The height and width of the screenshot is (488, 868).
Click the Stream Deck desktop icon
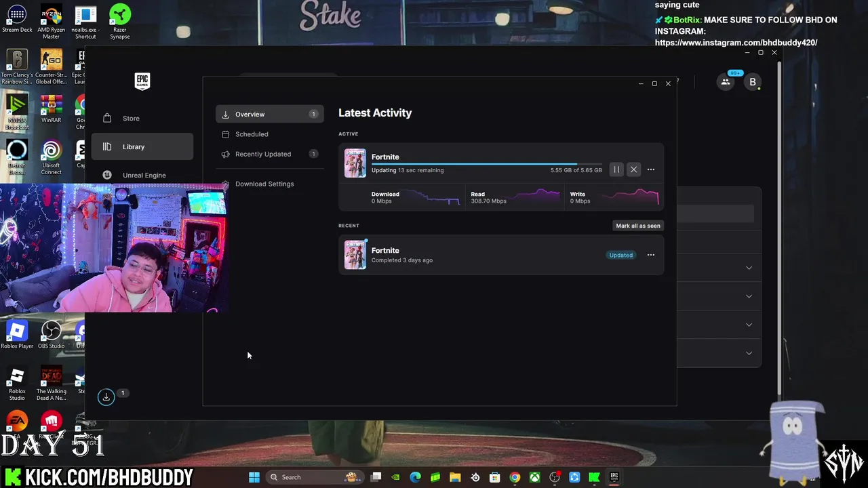click(17, 18)
